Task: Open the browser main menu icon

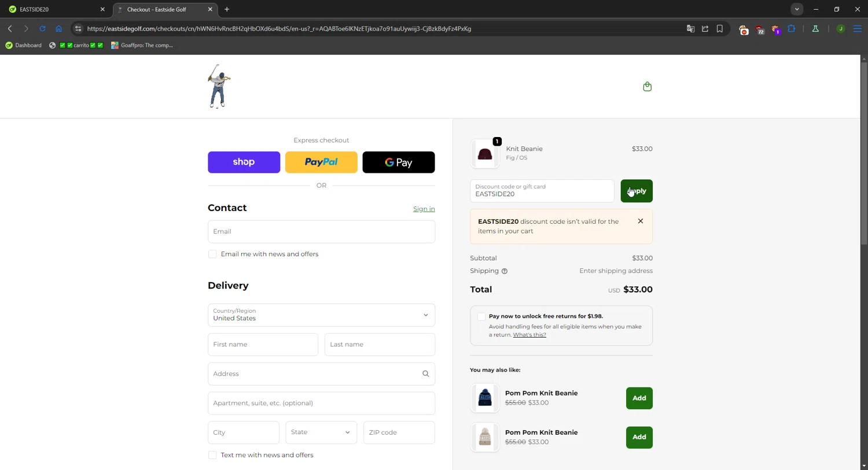Action: pyautogui.click(x=858, y=28)
